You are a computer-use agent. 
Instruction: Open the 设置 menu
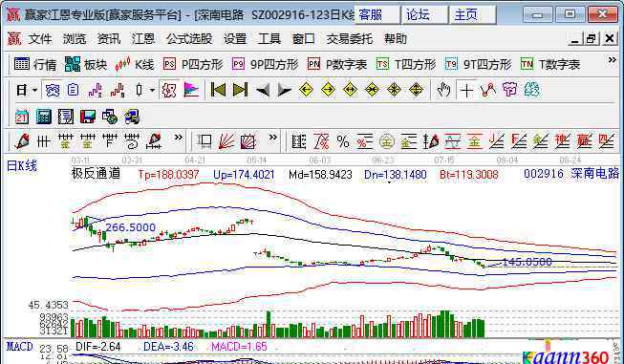(235, 39)
